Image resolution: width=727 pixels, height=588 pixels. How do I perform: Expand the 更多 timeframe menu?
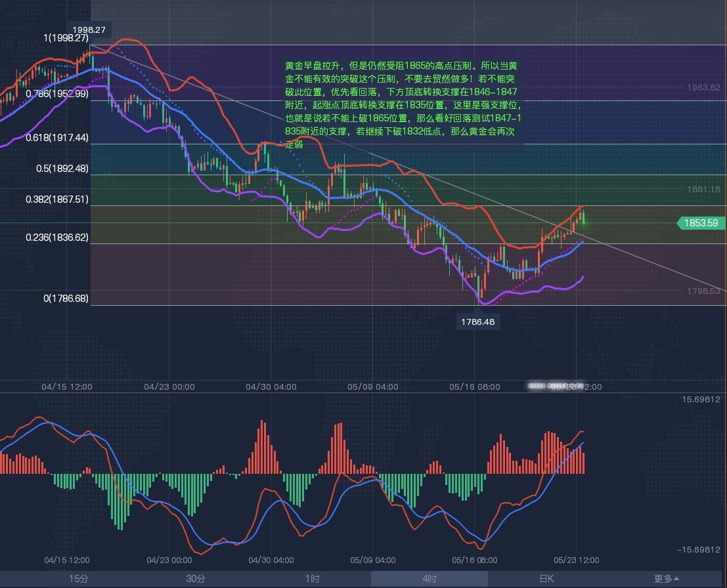(x=667, y=579)
